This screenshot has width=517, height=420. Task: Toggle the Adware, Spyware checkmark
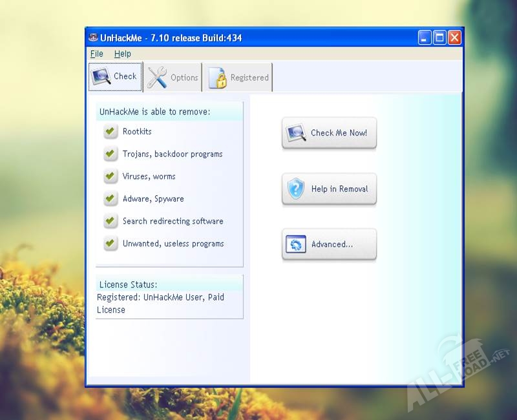pos(110,199)
